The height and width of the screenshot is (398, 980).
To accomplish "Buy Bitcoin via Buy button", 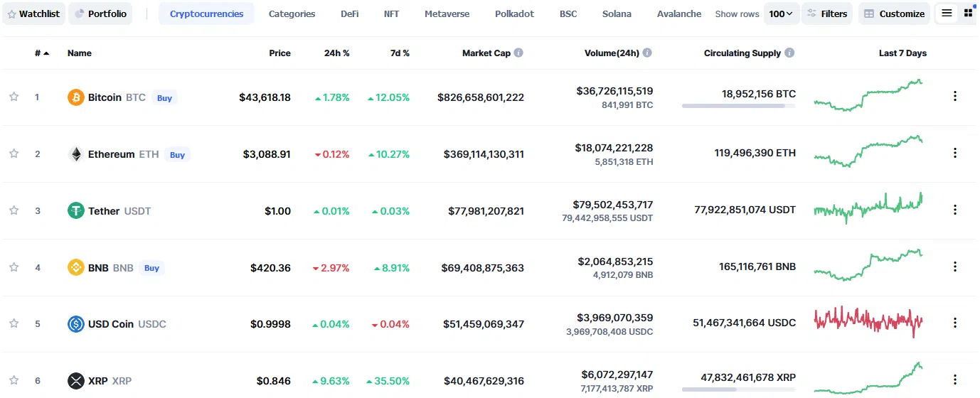I will 164,98.
